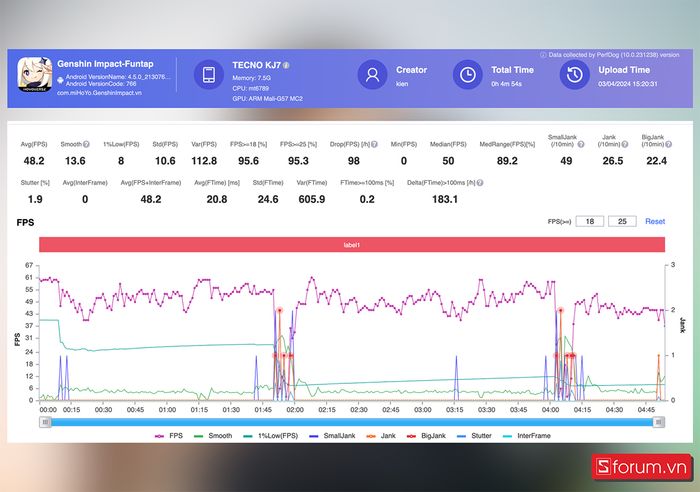
Task: Open help icon next to Jank (/10min)
Action: [x=625, y=144]
